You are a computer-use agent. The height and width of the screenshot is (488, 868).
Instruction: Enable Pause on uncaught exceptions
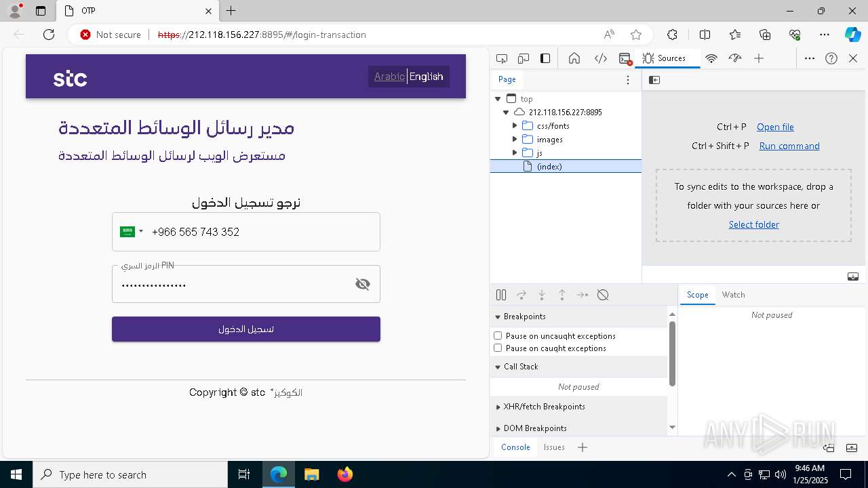coord(498,335)
